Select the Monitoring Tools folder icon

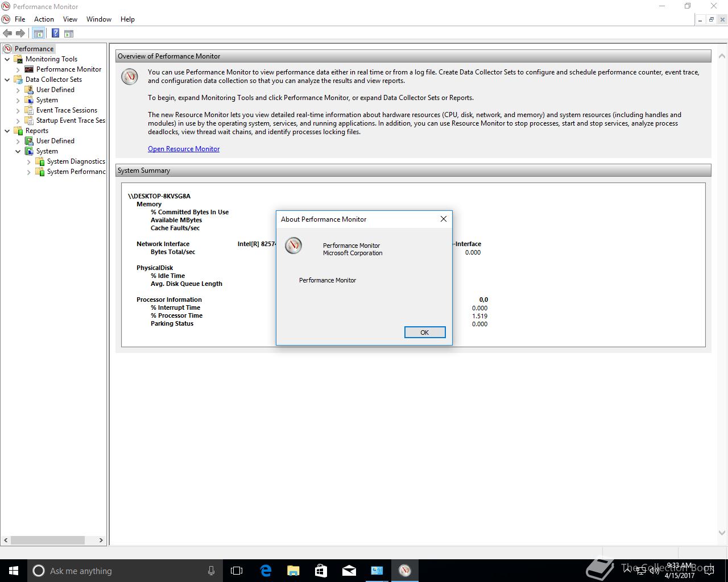point(18,59)
